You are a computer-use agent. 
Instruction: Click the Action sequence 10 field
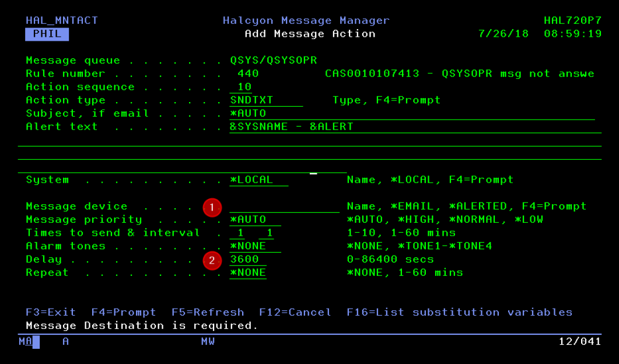point(241,87)
